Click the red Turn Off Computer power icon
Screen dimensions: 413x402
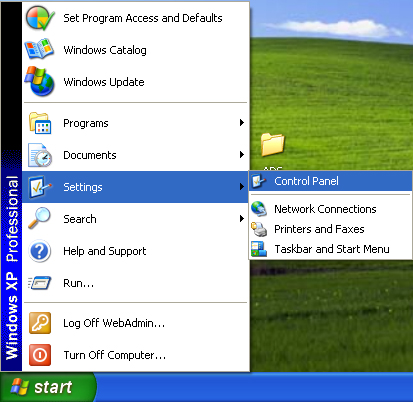40,355
